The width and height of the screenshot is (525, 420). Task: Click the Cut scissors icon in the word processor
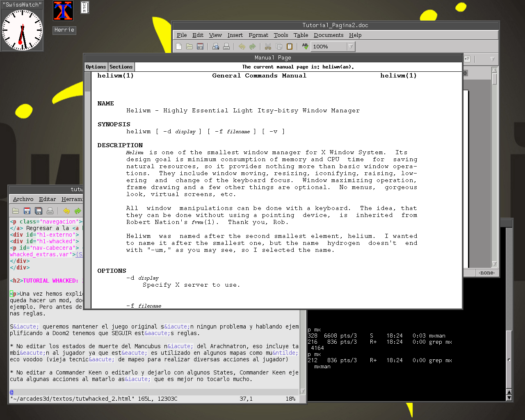click(x=268, y=47)
